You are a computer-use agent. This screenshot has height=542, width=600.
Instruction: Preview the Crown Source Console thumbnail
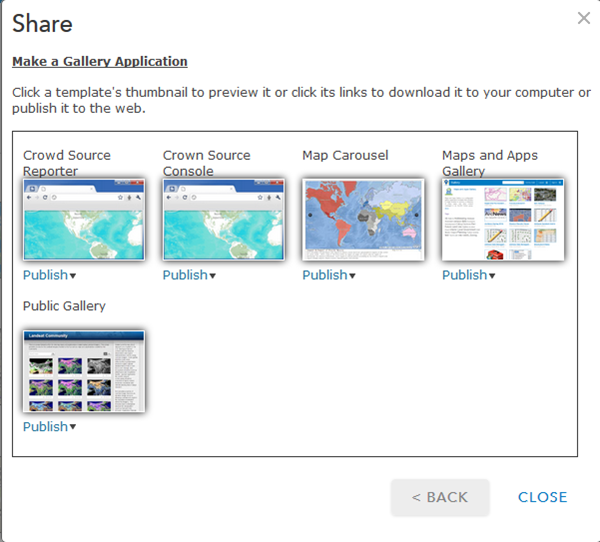[x=224, y=220]
